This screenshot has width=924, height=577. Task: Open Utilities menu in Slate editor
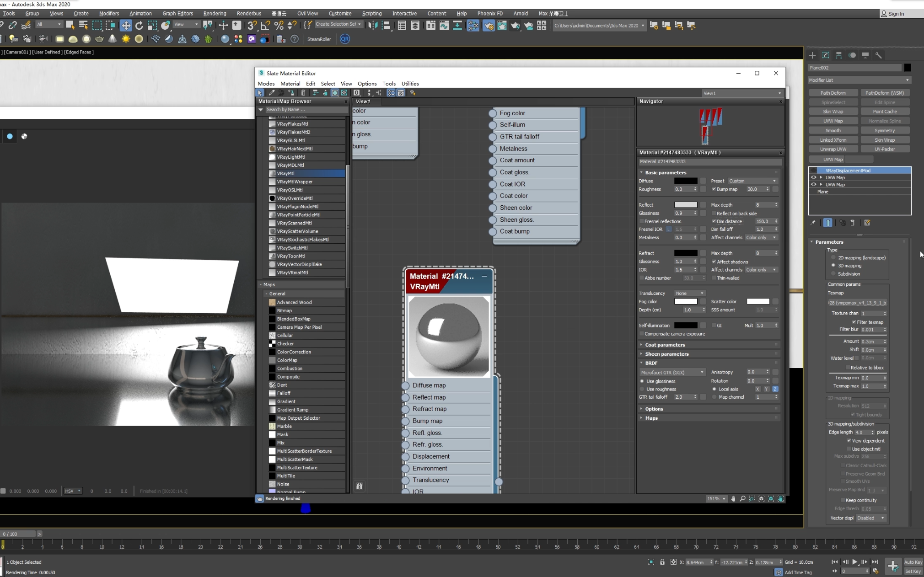[x=410, y=84]
